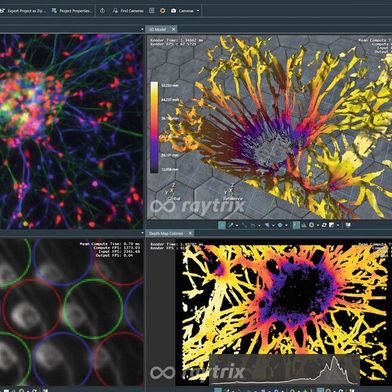Click the gold ring icon in top toolbar
Image resolution: width=392 pixels, height=392 pixels.
pos(163,11)
